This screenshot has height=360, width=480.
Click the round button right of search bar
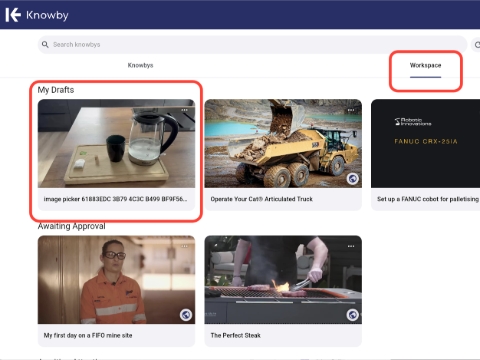(x=476, y=45)
